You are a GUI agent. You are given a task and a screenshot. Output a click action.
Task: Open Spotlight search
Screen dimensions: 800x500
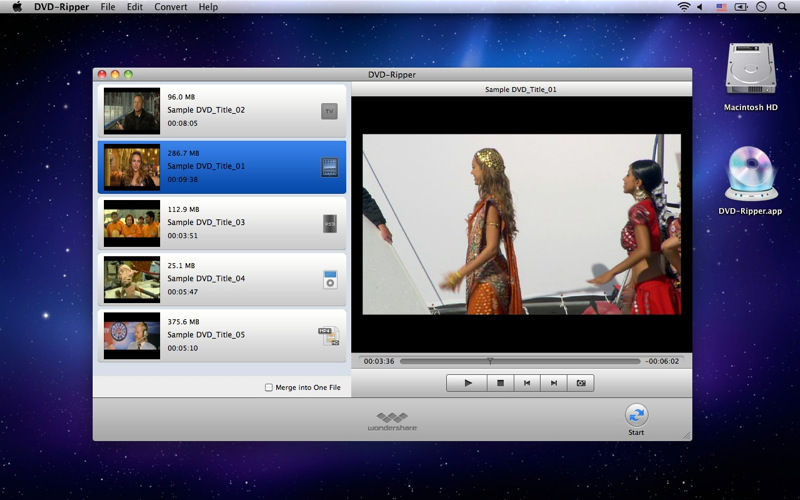tap(782, 7)
